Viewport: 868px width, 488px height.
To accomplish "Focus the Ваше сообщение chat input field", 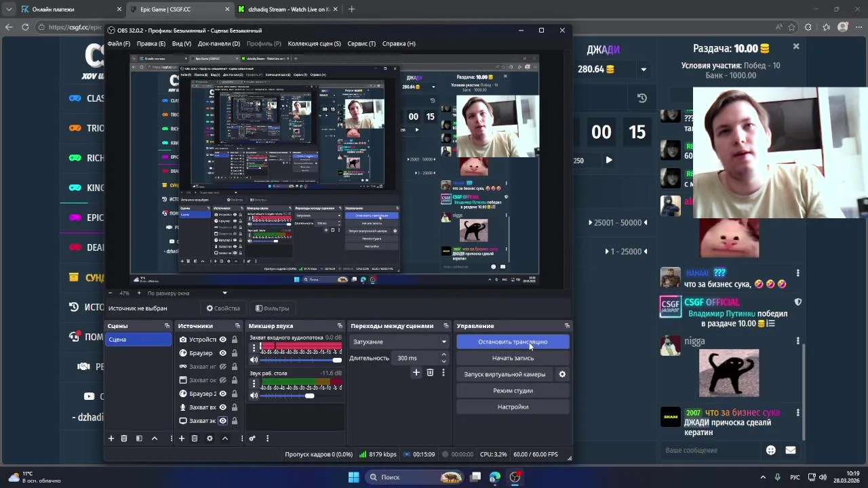I will [x=712, y=450].
